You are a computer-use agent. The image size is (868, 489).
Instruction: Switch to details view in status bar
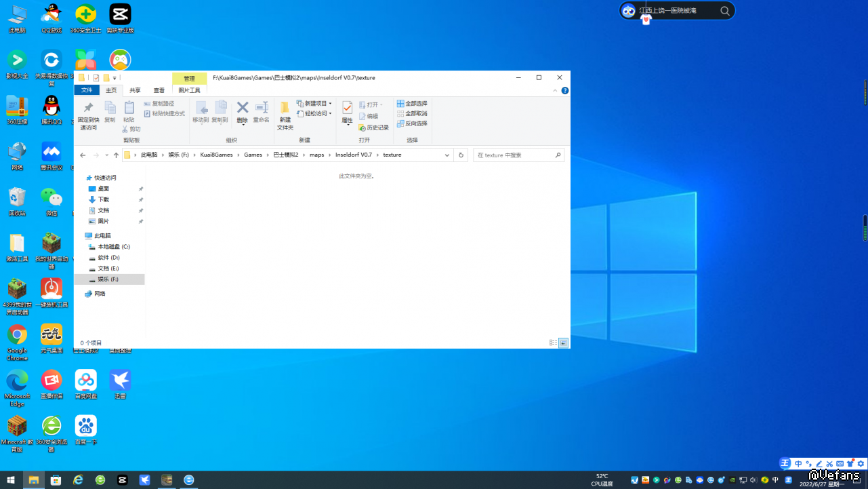coord(553,343)
